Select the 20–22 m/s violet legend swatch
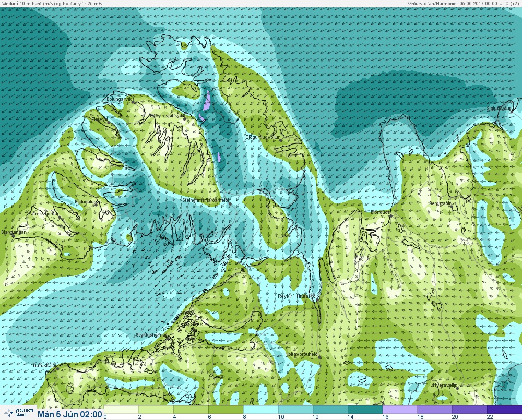 [470, 410]
